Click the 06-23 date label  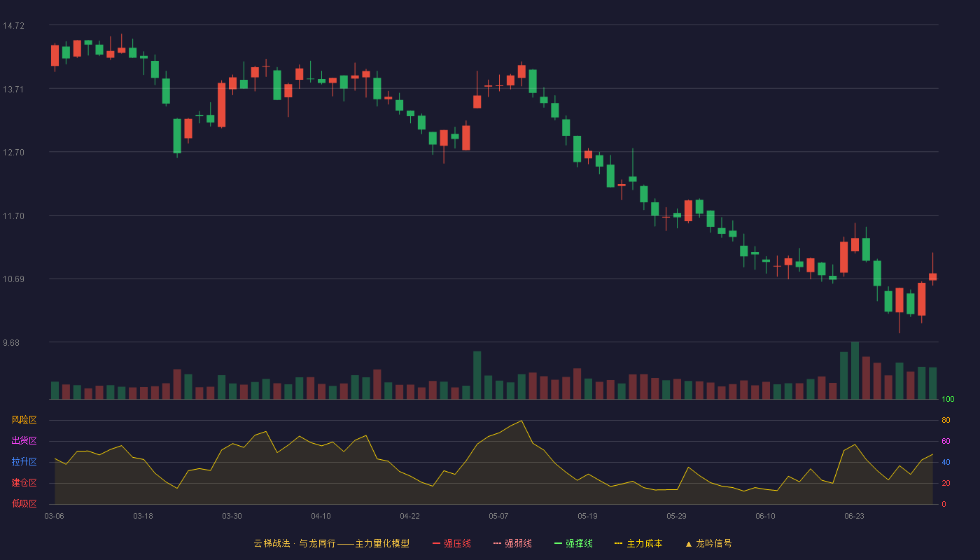854,516
